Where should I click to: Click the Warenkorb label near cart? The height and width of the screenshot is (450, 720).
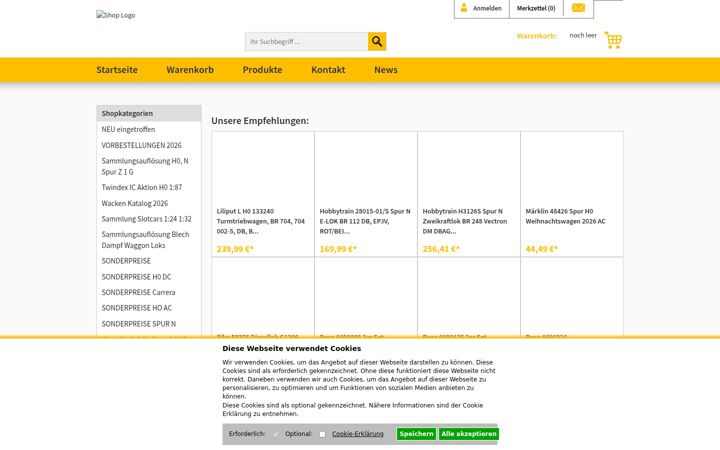536,36
